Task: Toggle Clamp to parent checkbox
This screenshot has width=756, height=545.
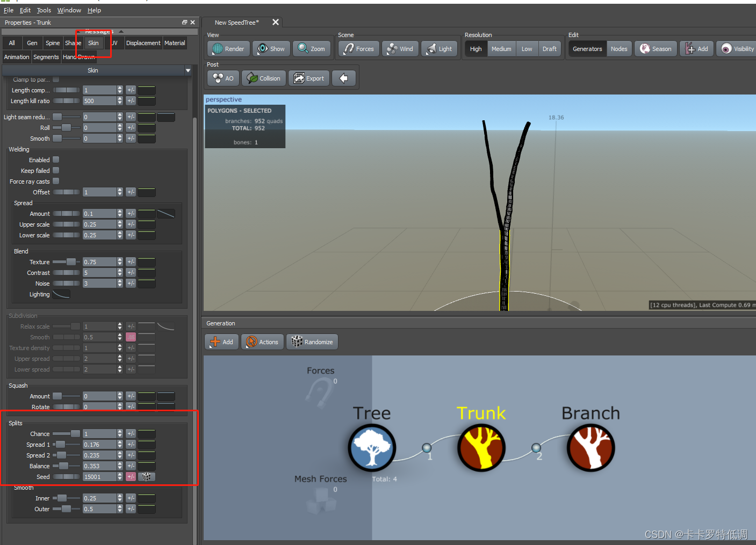Action: 56,79
